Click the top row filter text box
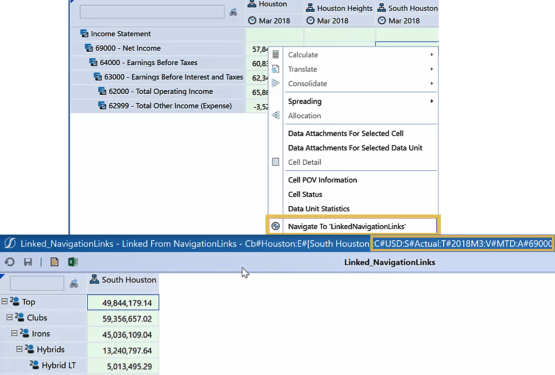 152,12
